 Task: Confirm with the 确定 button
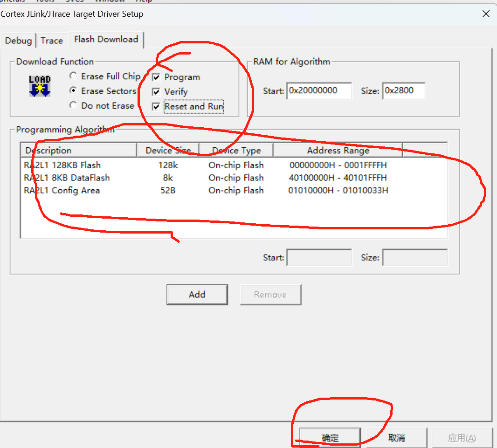pyautogui.click(x=330, y=438)
